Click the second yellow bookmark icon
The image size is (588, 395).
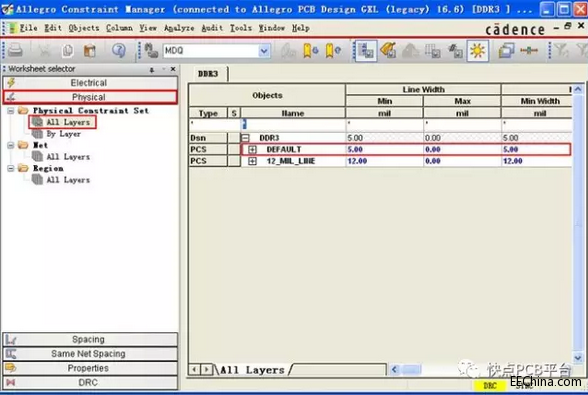[x=333, y=51]
